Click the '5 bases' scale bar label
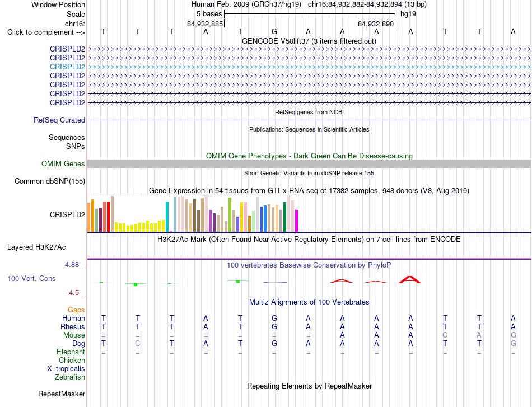 pos(209,14)
